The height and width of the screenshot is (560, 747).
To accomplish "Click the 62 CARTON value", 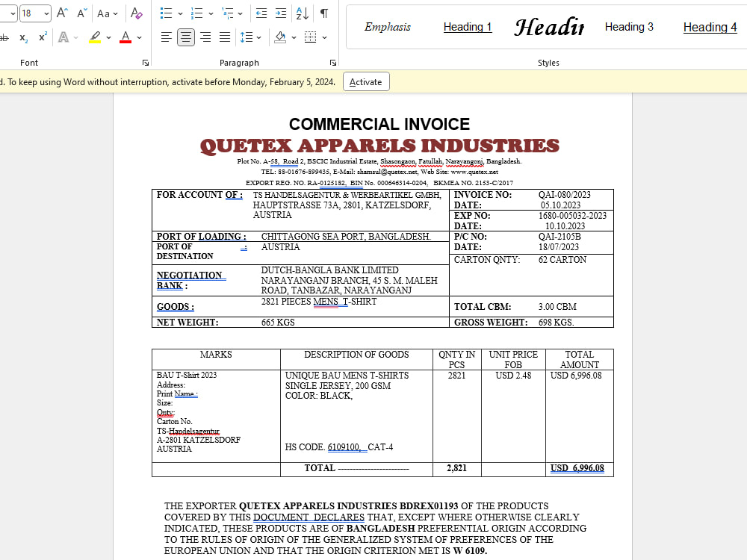I will point(562,260).
